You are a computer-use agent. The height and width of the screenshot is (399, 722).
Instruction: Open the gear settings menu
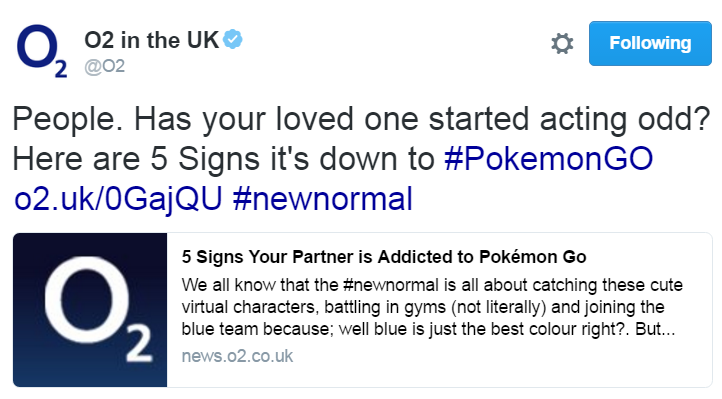[x=562, y=44]
